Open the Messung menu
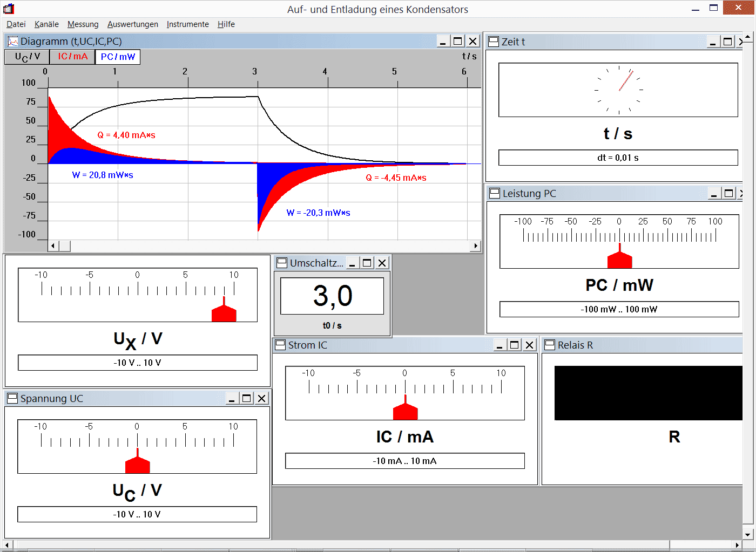This screenshot has height=552, width=756. 83,24
